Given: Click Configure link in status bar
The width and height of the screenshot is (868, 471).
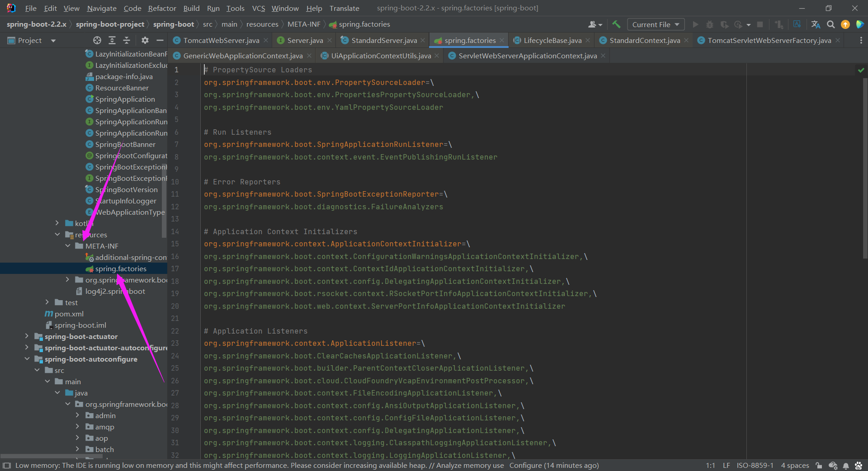Looking at the screenshot, I should 525,466.
